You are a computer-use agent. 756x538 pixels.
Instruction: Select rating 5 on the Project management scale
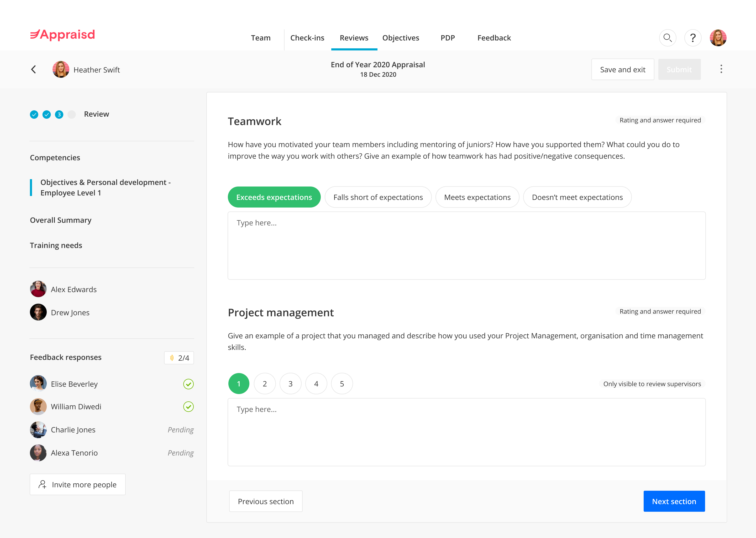342,384
